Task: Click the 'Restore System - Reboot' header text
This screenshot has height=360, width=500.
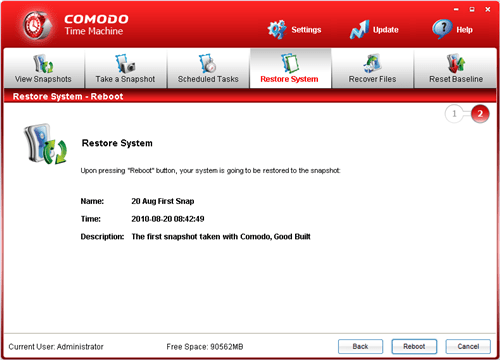Action: (68, 97)
